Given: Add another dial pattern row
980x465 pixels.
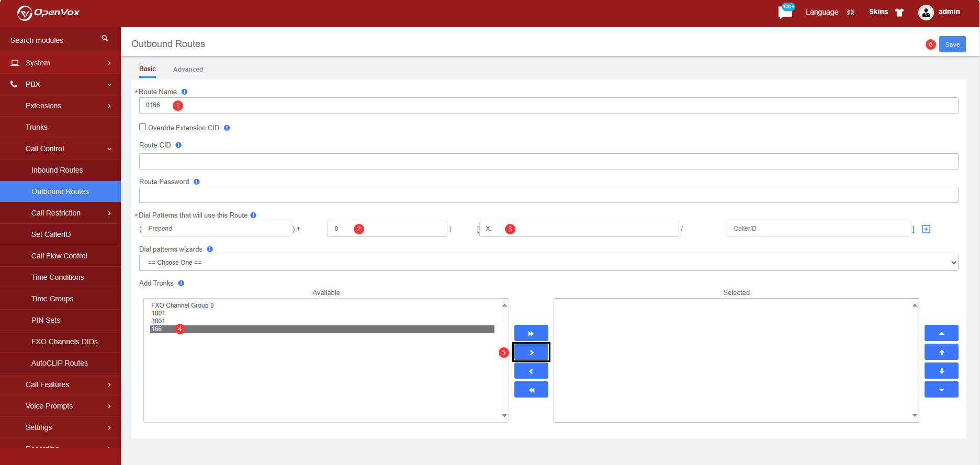Looking at the screenshot, I should (x=926, y=229).
